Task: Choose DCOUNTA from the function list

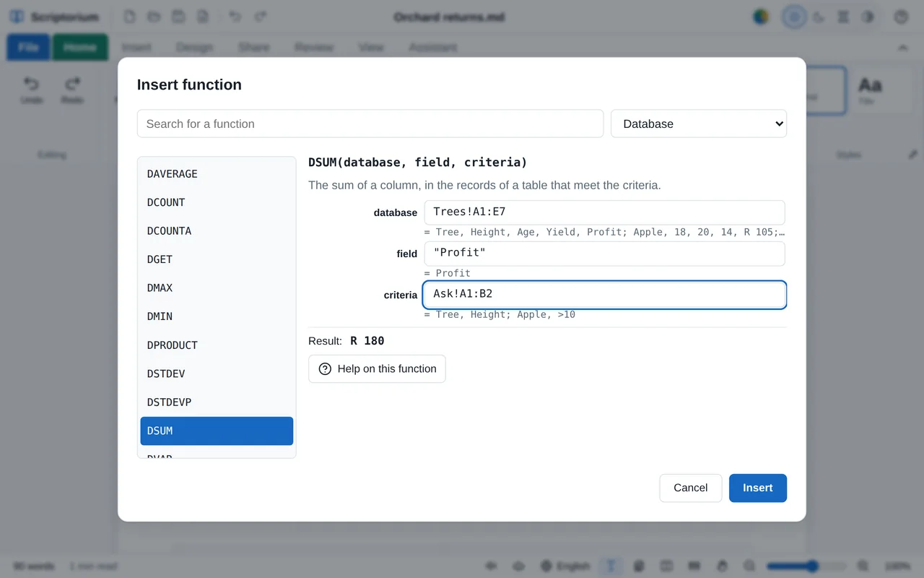Action: click(x=217, y=231)
